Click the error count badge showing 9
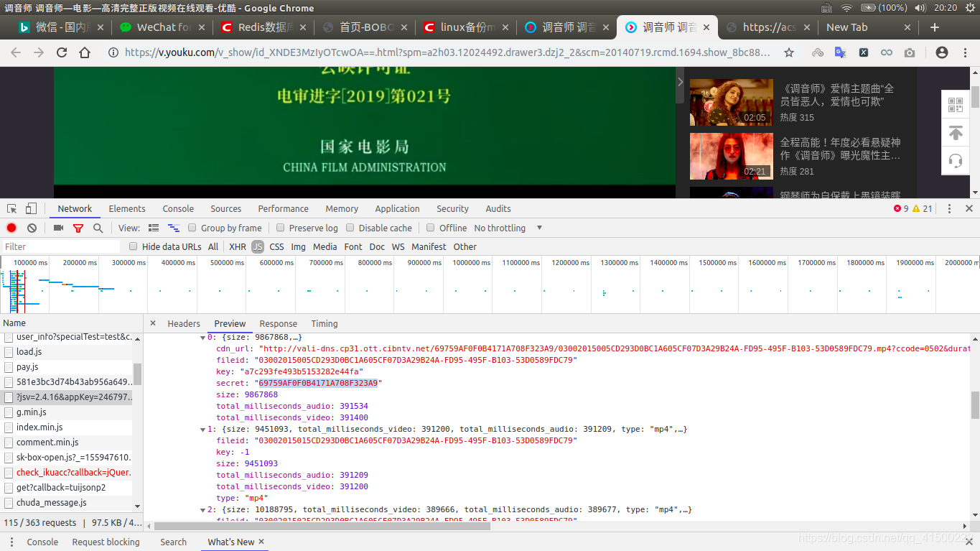This screenshot has width=980, height=551. point(901,208)
